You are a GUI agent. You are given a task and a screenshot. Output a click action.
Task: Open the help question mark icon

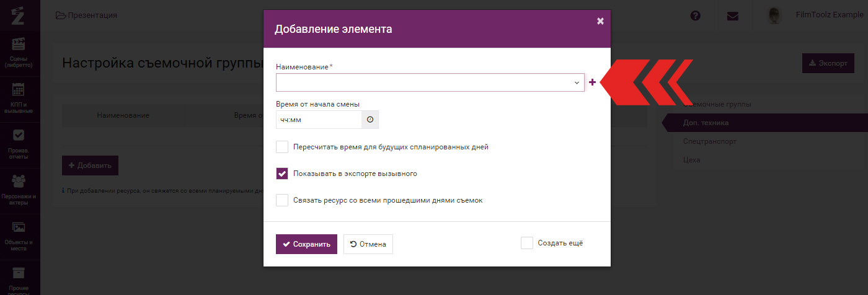pos(696,15)
